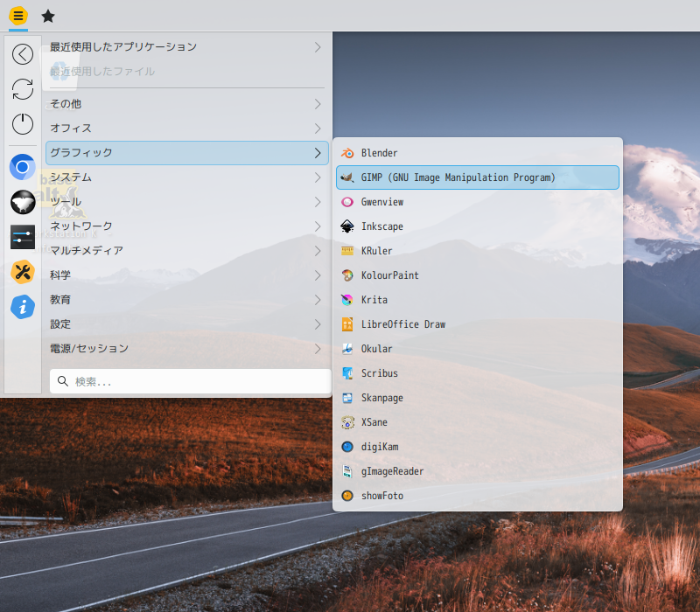
Task: Launch digiKam by its text label
Action: coord(380,447)
